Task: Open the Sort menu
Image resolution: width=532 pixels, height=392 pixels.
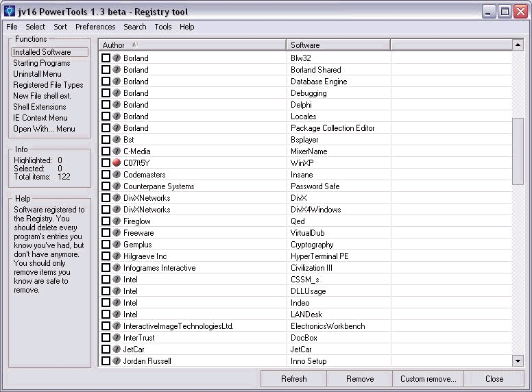Action: (60, 27)
